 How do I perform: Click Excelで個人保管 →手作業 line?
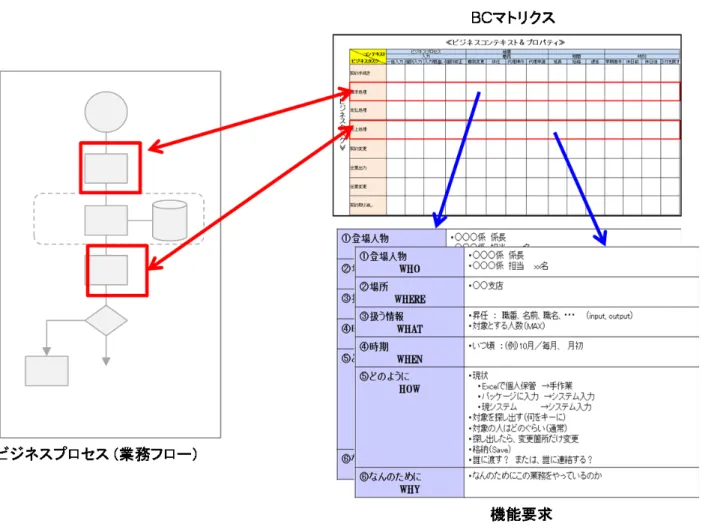point(525,386)
